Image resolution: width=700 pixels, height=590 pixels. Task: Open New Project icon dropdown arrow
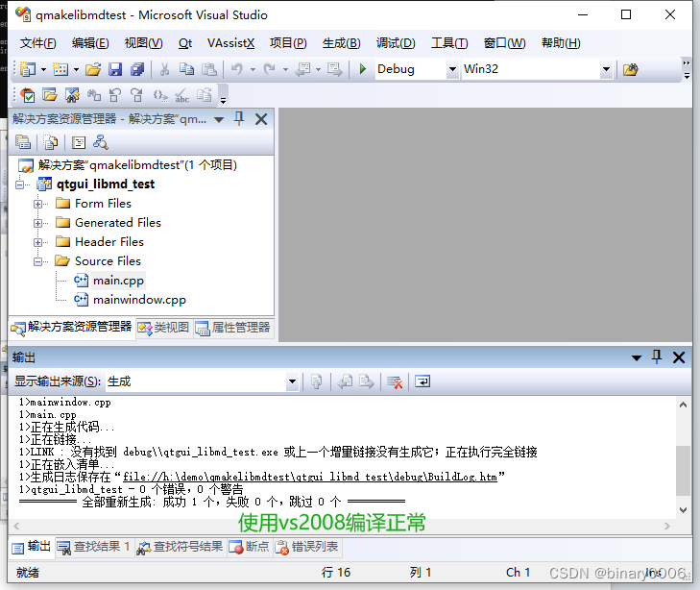[43, 70]
